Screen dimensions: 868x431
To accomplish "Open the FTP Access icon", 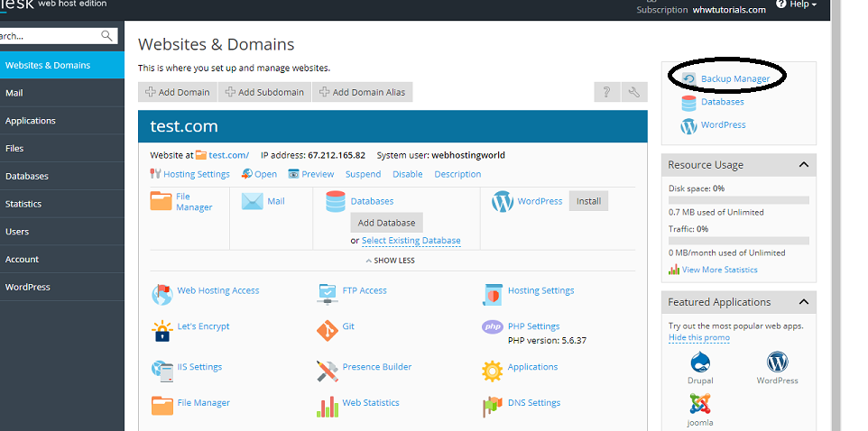I will click(327, 292).
